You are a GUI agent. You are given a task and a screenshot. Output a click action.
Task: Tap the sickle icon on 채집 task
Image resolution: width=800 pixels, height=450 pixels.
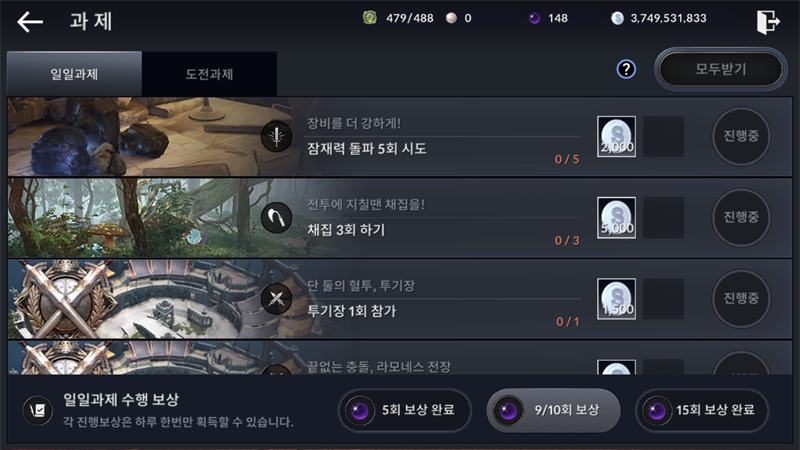(277, 218)
